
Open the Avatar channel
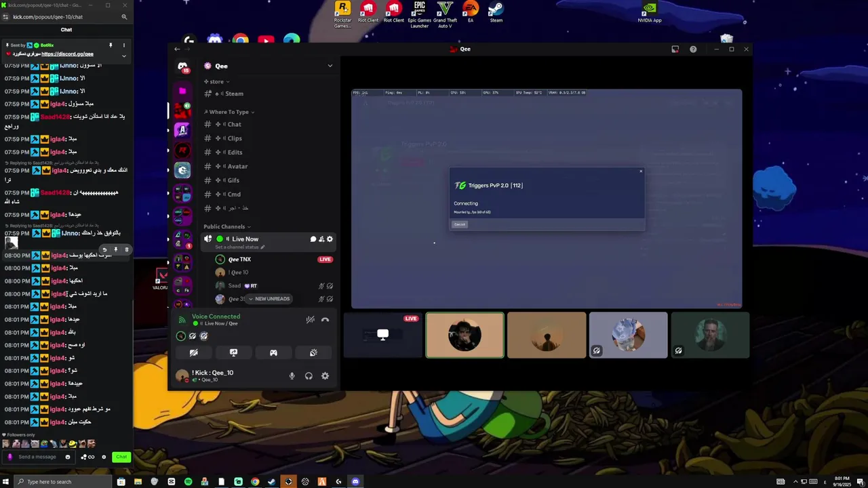click(x=269, y=166)
